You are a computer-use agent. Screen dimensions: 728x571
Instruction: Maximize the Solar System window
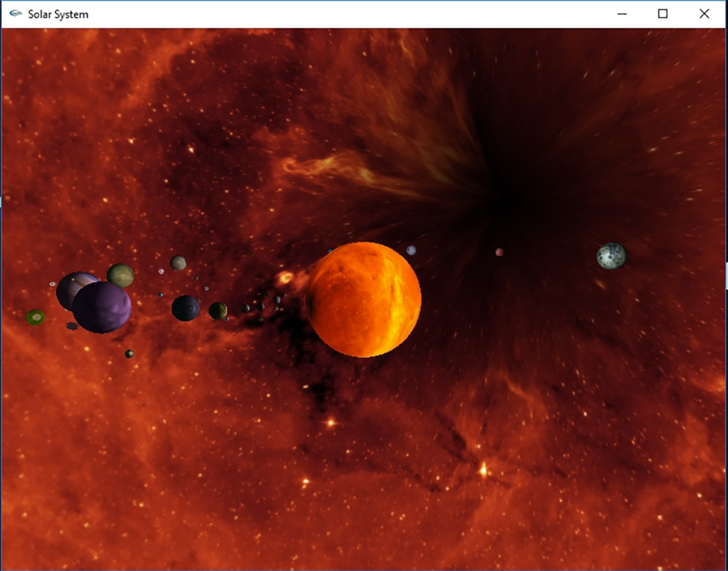coord(663,14)
